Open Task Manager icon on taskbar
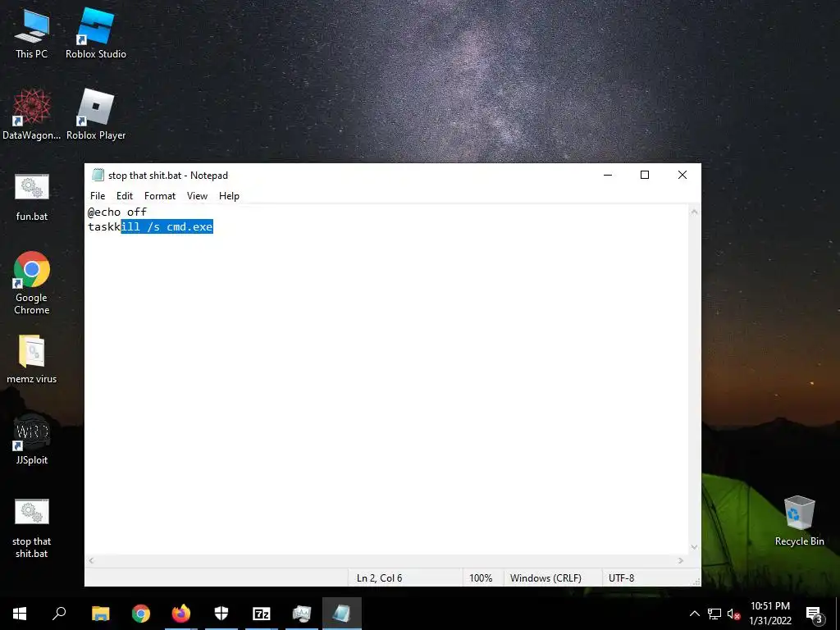Image resolution: width=840 pixels, height=630 pixels. [x=302, y=614]
